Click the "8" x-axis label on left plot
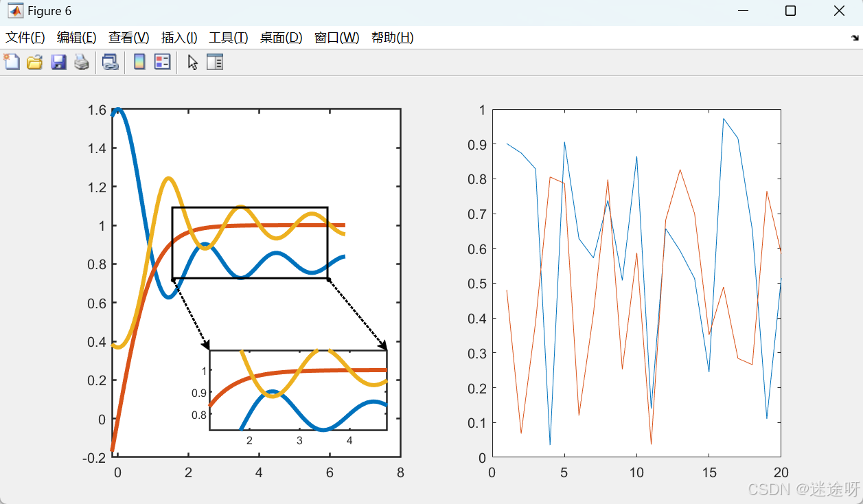Screen dimensions: 863x504 click(400, 472)
